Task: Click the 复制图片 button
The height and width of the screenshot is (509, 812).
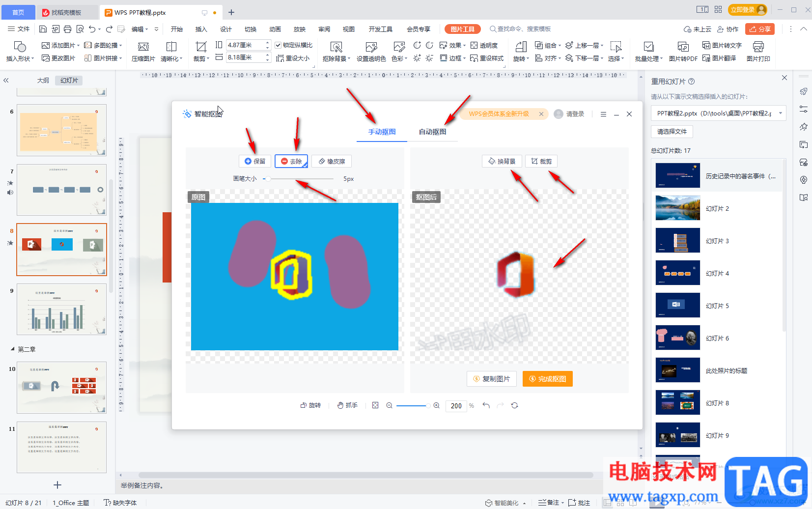Action: (x=491, y=379)
